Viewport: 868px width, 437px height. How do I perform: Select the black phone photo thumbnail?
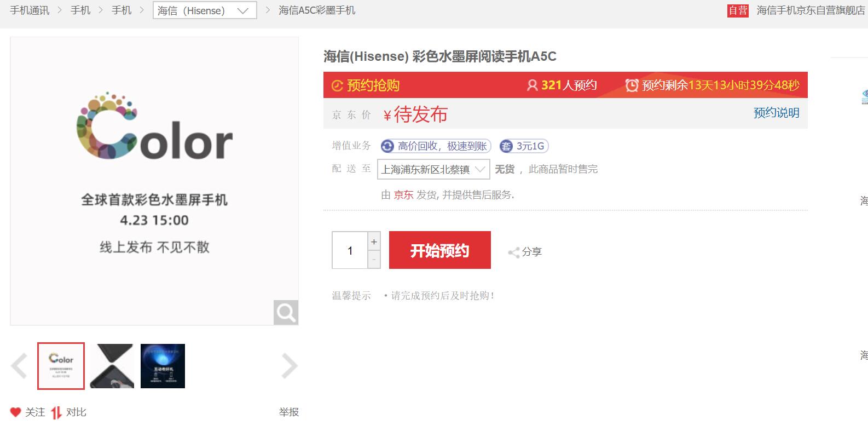point(112,366)
